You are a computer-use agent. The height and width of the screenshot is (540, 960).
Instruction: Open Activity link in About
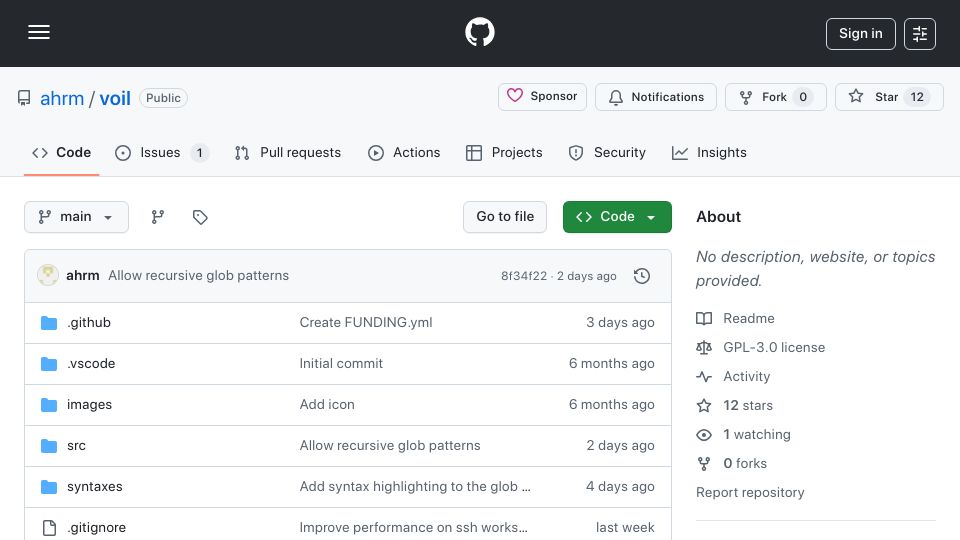(x=746, y=377)
